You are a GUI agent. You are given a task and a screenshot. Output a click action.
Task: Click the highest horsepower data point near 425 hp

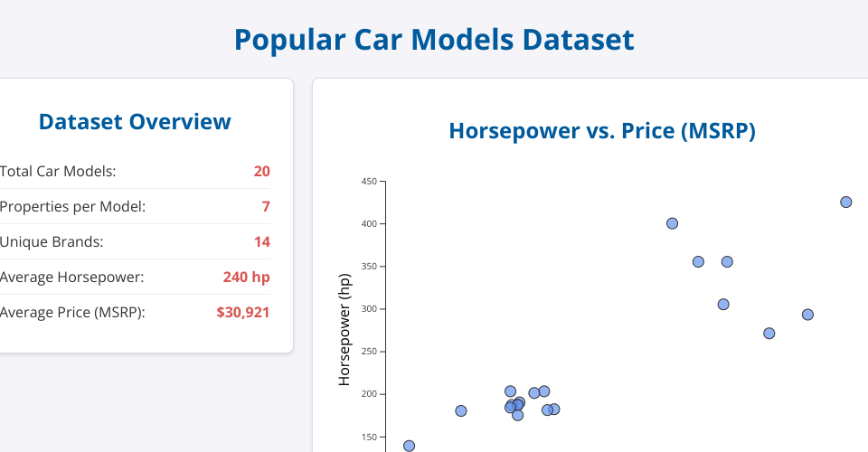[x=845, y=202]
